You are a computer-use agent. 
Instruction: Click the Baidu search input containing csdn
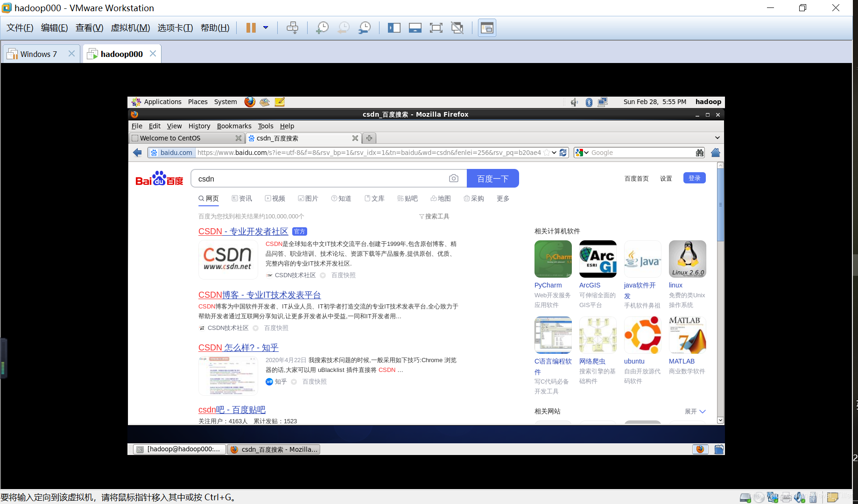[x=320, y=179]
